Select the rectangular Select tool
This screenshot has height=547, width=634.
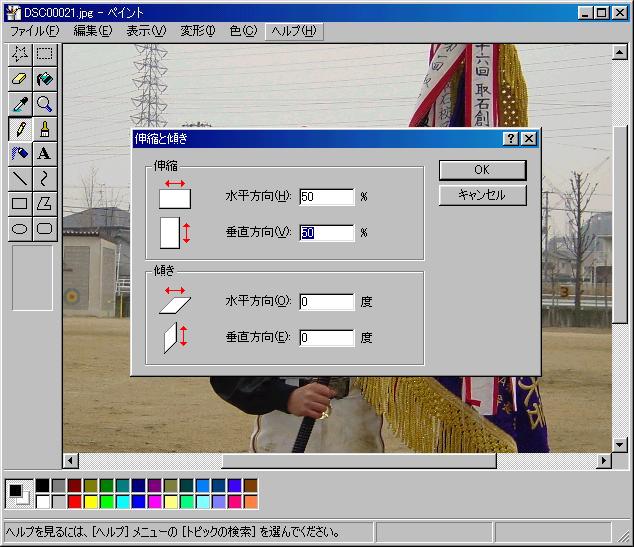pos(44,54)
